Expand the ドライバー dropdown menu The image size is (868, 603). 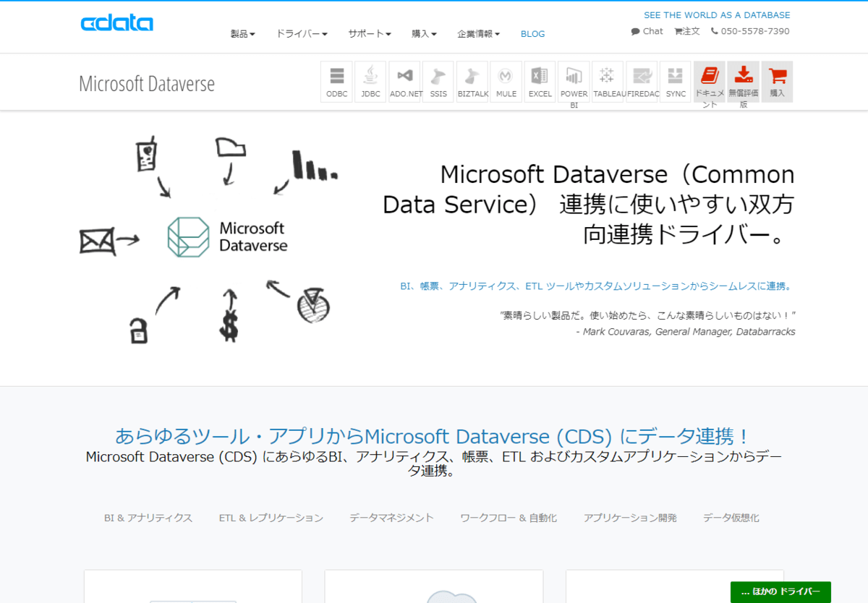click(302, 34)
